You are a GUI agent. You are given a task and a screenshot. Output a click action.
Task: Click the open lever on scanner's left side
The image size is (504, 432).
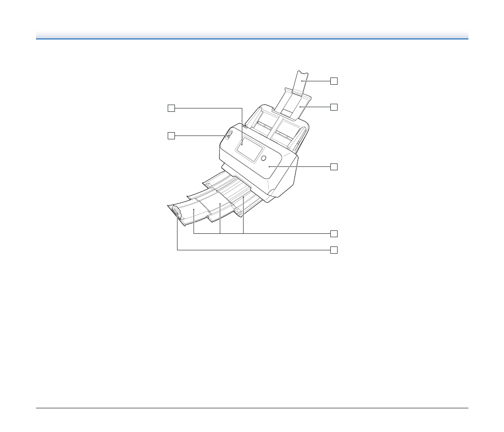click(x=228, y=136)
